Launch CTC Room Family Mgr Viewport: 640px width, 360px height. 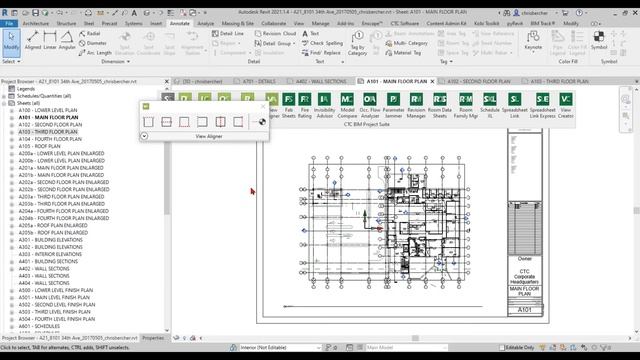(466, 106)
